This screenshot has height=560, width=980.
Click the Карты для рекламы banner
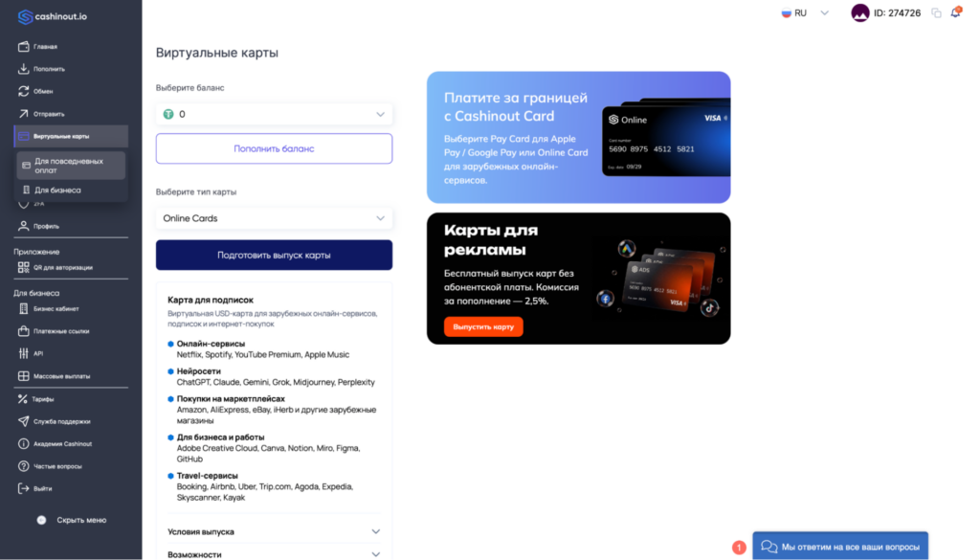pyautogui.click(x=578, y=279)
